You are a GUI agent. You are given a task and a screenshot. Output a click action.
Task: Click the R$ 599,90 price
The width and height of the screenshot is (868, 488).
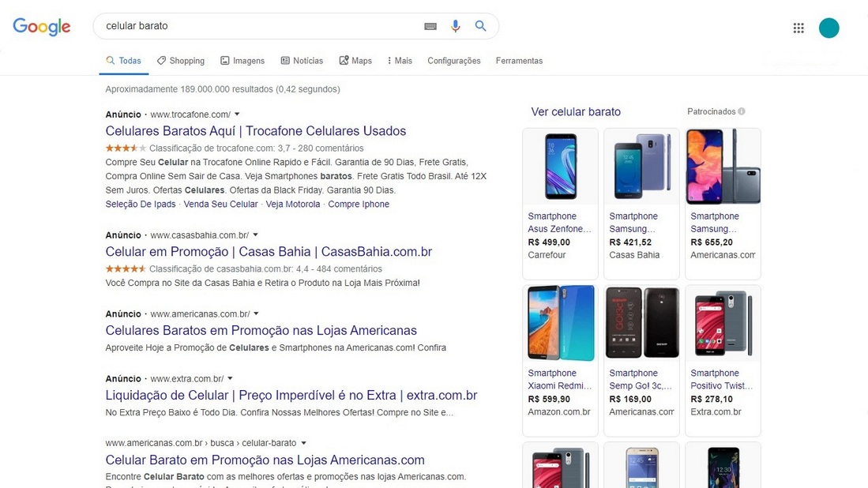pos(549,399)
